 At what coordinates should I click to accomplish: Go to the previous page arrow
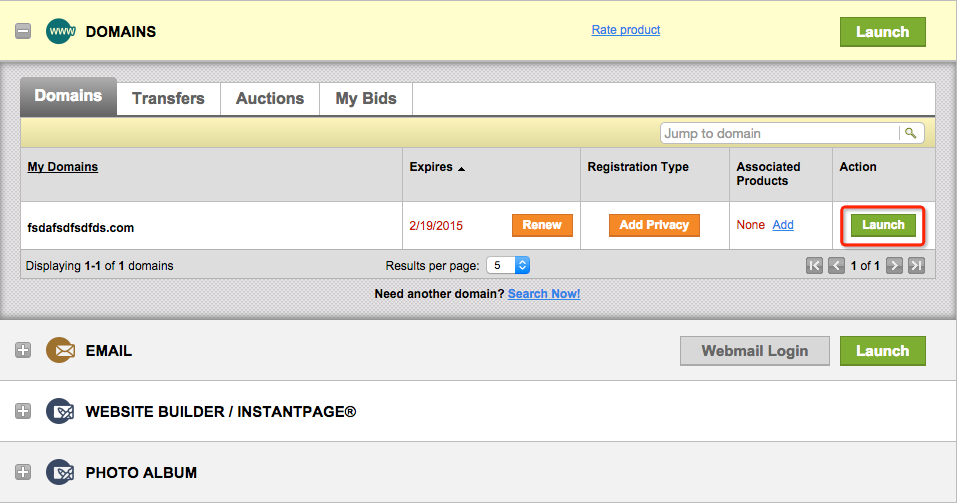point(836,266)
